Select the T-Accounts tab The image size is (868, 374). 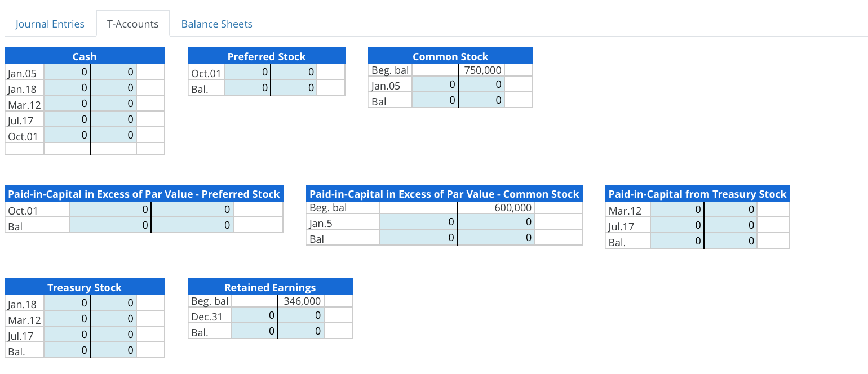tap(132, 24)
